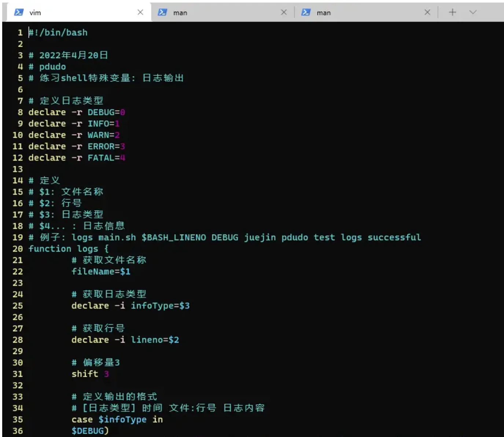The image size is (504, 437).
Task: Close the first man tab
Action: [284, 12]
